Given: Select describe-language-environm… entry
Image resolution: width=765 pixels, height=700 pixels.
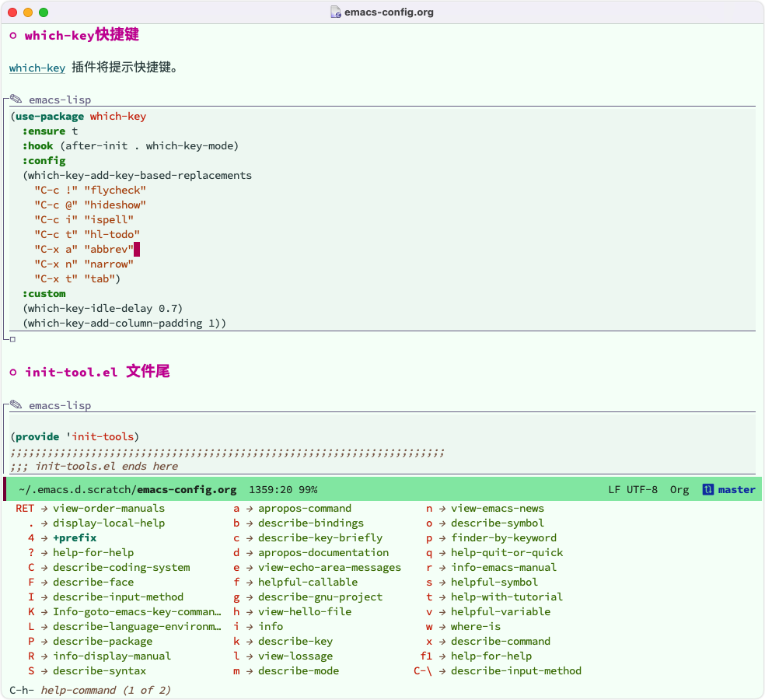Looking at the screenshot, I should [x=137, y=626].
